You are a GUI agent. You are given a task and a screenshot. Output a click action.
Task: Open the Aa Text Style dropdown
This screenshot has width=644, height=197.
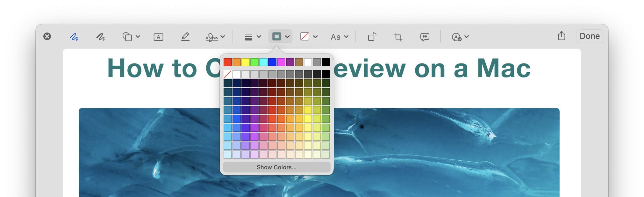(x=339, y=37)
